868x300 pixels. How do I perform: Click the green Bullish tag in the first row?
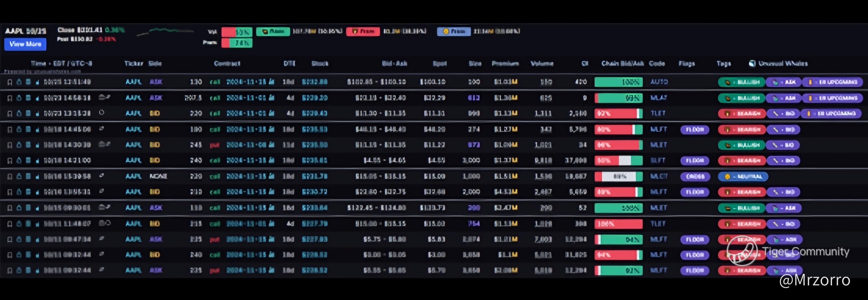[741, 82]
